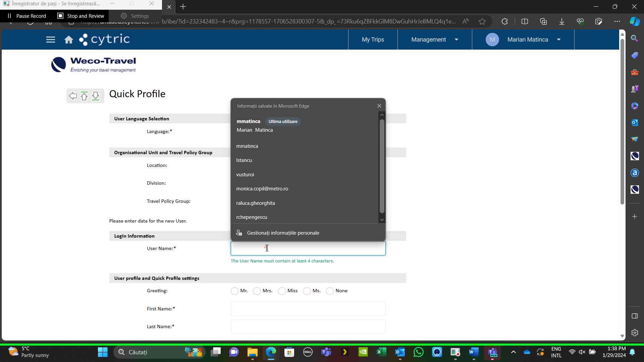Choose raluca.gheorghita saved username

[305, 203]
